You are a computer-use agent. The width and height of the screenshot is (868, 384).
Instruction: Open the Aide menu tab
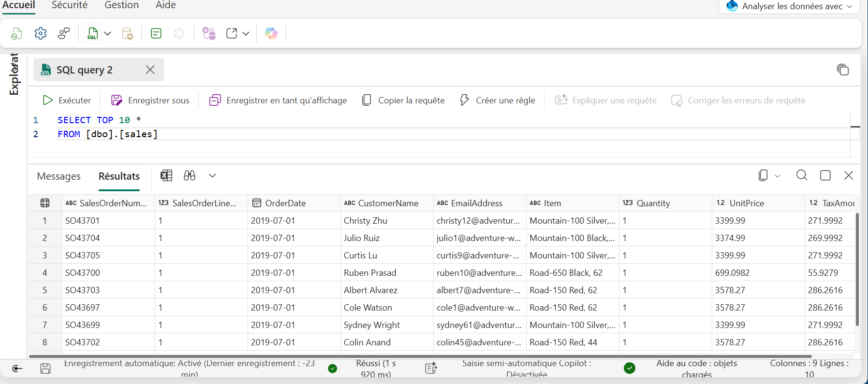166,5
